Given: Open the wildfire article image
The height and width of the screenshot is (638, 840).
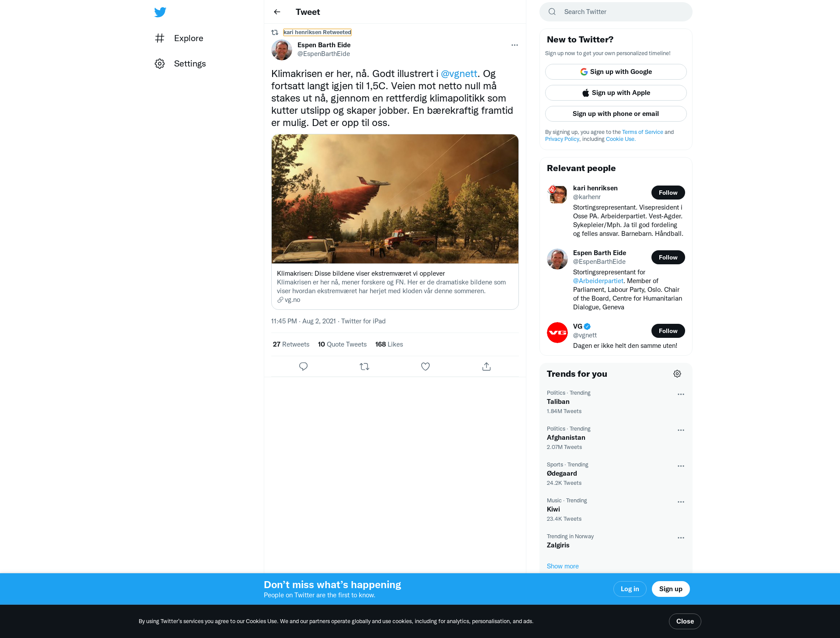Looking at the screenshot, I should [x=395, y=199].
